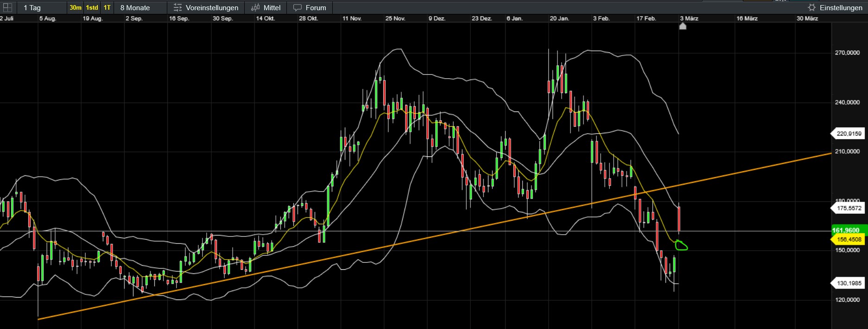Image resolution: width=868 pixels, height=329 pixels.
Task: Click the '19 Aug.' date label
Action: (x=93, y=19)
